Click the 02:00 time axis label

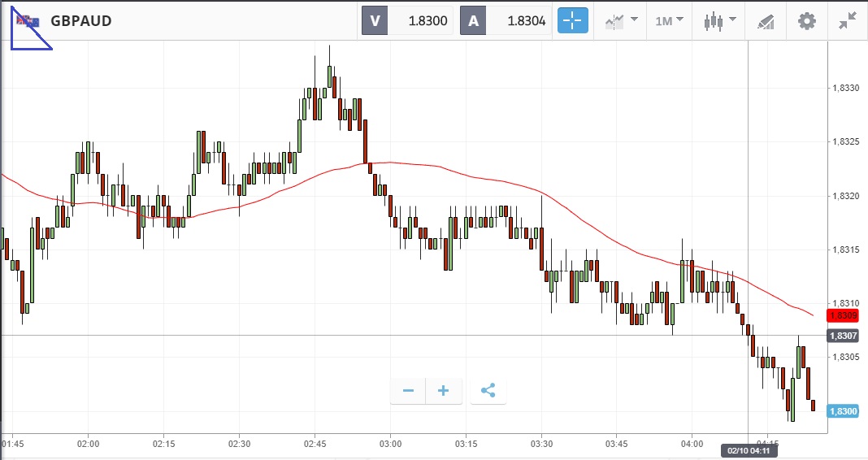point(88,444)
